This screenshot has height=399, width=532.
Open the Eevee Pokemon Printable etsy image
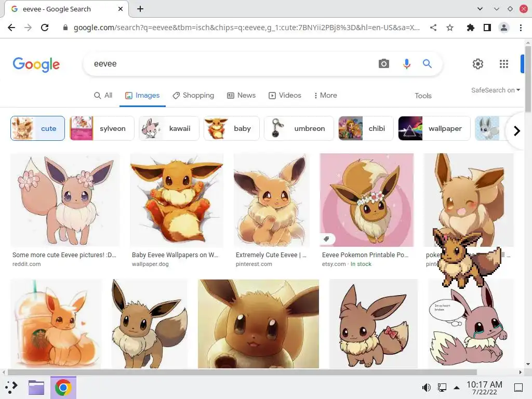[x=367, y=200]
